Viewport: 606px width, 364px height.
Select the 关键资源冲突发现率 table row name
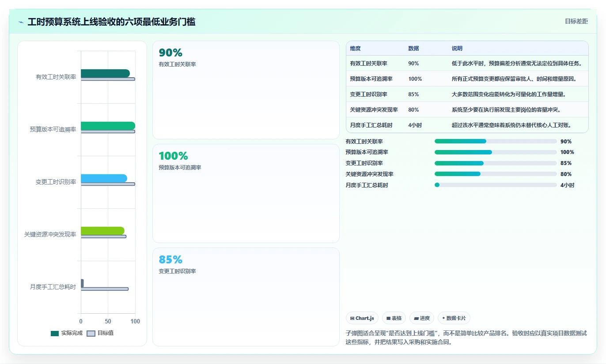(374, 110)
